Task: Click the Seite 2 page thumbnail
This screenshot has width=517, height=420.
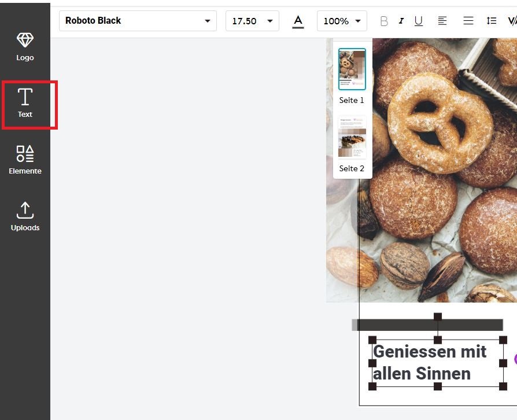Action: click(x=352, y=138)
